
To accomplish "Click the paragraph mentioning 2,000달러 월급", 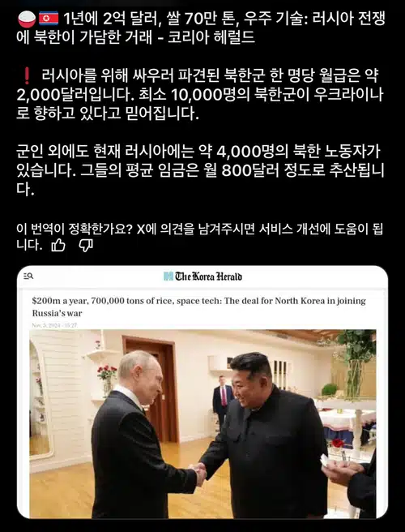I will (x=200, y=95).
